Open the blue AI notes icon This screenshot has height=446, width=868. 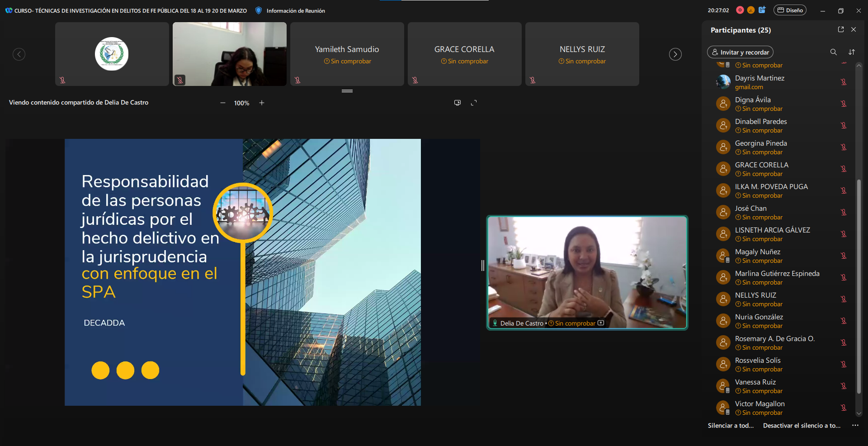pos(762,10)
